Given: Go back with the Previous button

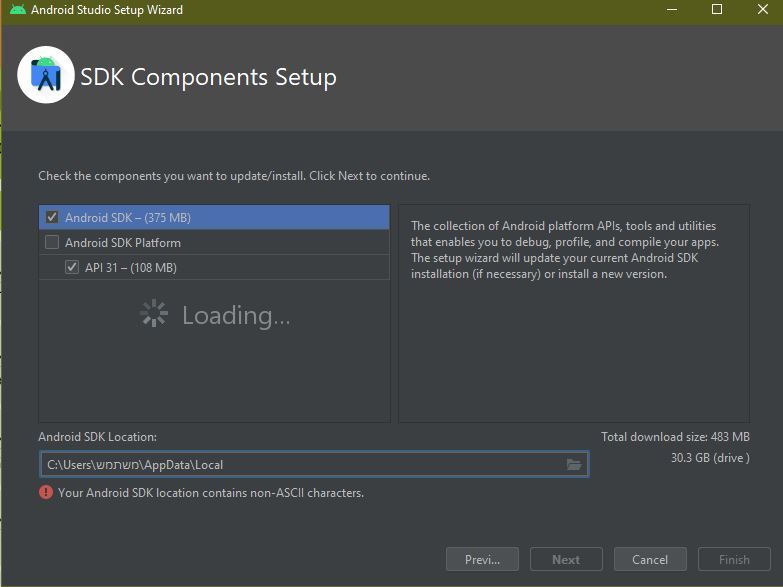Looking at the screenshot, I should coord(482,559).
